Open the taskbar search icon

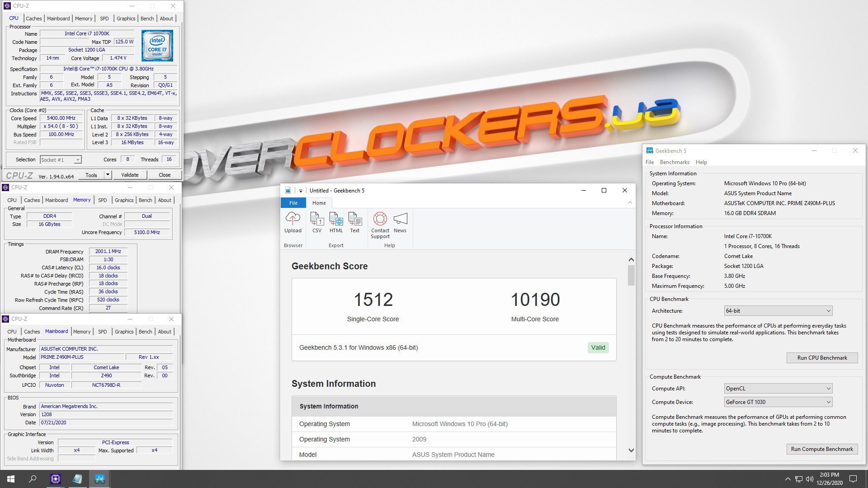click(33, 479)
